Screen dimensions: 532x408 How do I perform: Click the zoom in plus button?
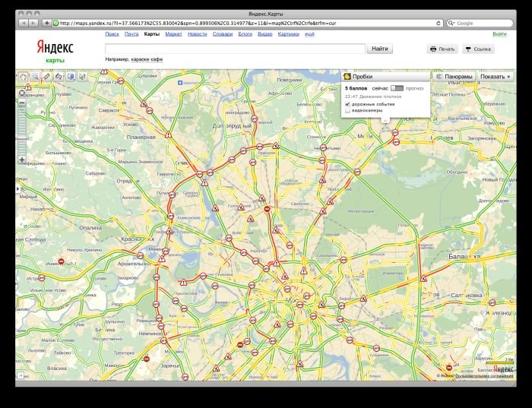(22, 160)
